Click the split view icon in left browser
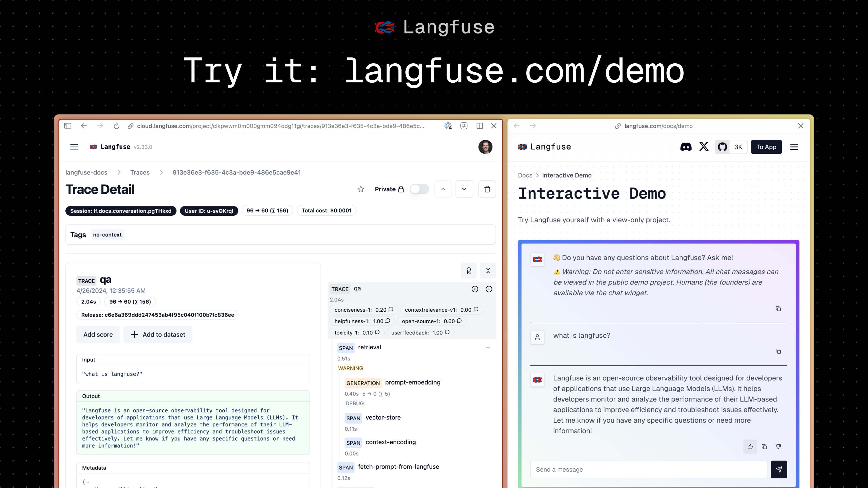Viewport: 868px width, 488px height. pyautogui.click(x=480, y=126)
